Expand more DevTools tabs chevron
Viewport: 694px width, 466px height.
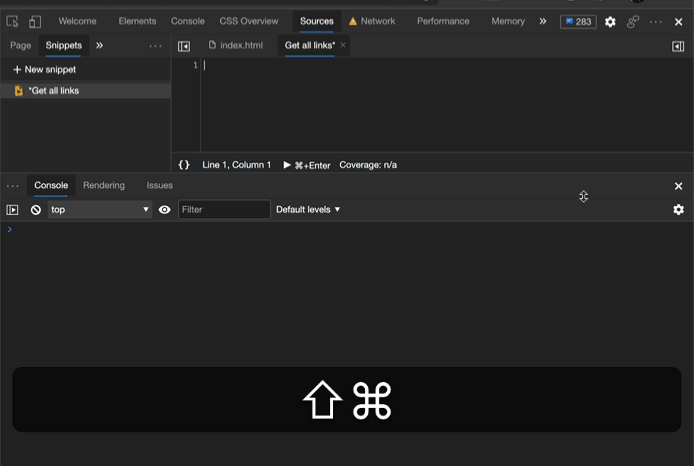click(543, 21)
